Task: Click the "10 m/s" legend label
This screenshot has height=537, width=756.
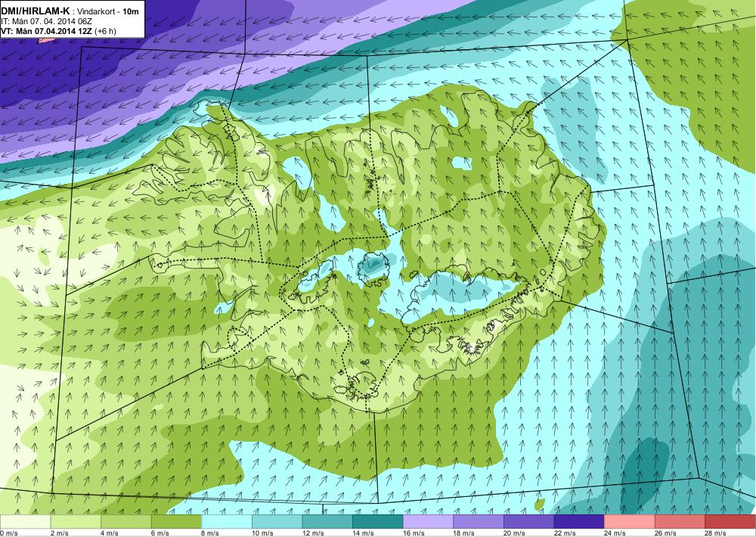Action: point(263,532)
